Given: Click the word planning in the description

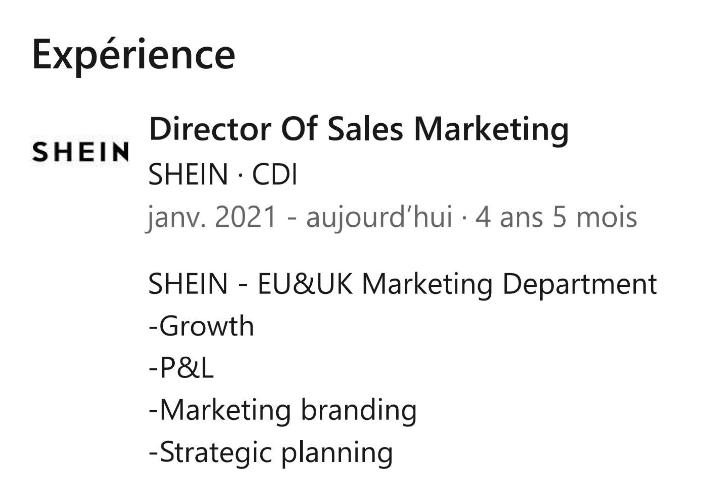Looking at the screenshot, I should 337,453.
